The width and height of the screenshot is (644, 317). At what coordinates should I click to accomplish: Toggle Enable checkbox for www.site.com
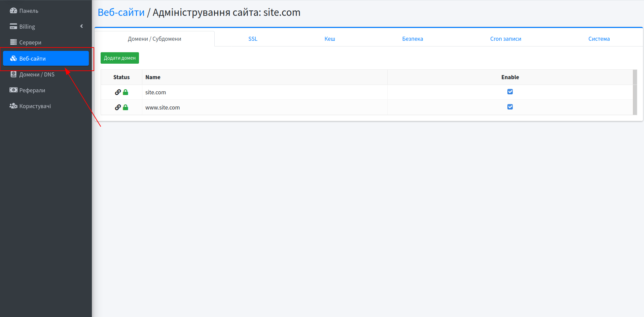(510, 107)
